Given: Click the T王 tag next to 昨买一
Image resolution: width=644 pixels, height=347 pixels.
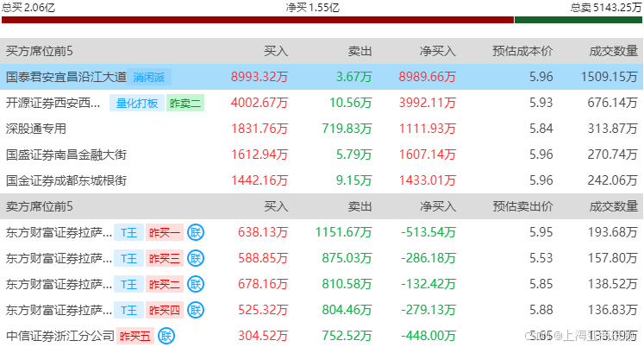Looking at the screenshot, I should pos(129,233).
